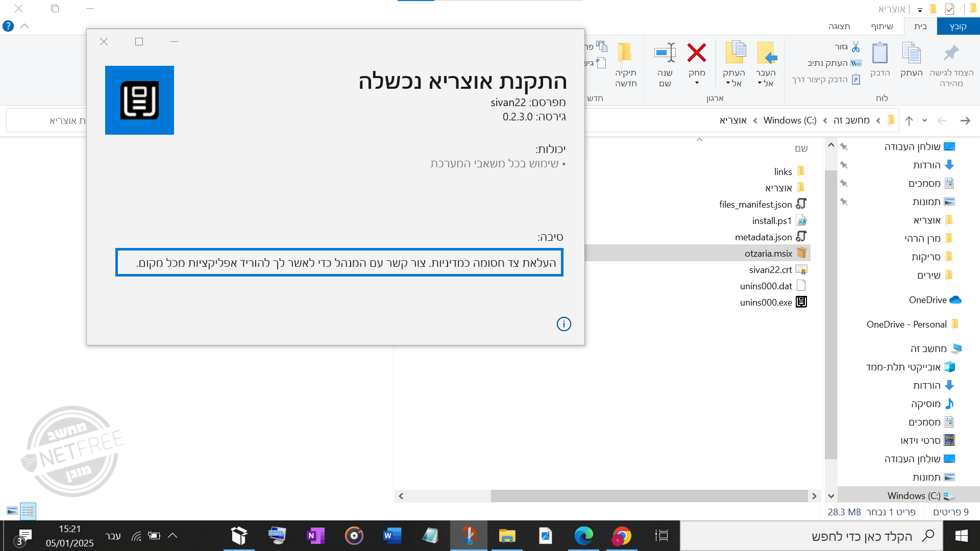Open Desktop (שולחן העבודה) in Quick access

[919, 146]
